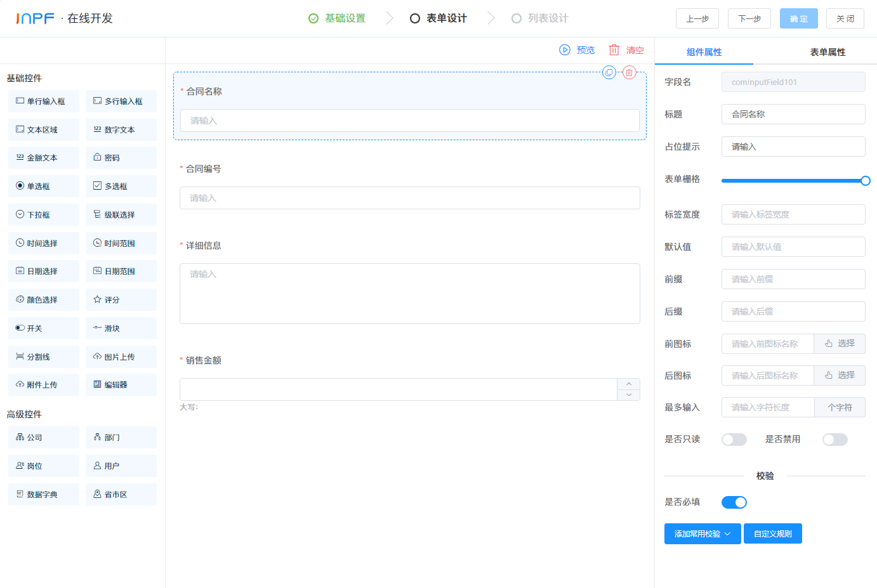Screen dimensions: 877x588
Task: Open the 自定义规则 dialog
Action: pyautogui.click(x=772, y=533)
